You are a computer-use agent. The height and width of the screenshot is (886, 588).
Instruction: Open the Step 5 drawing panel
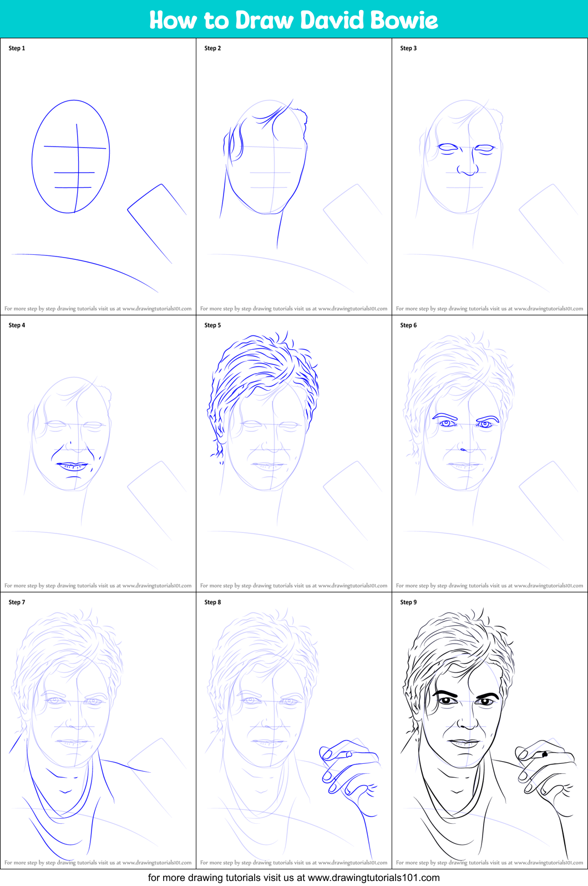(x=294, y=454)
